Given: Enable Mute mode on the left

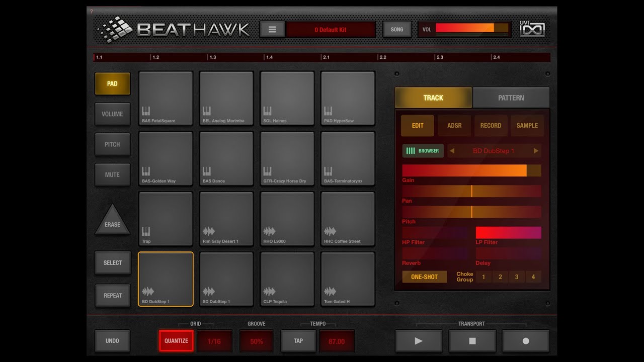Looking at the screenshot, I should click(x=113, y=174).
